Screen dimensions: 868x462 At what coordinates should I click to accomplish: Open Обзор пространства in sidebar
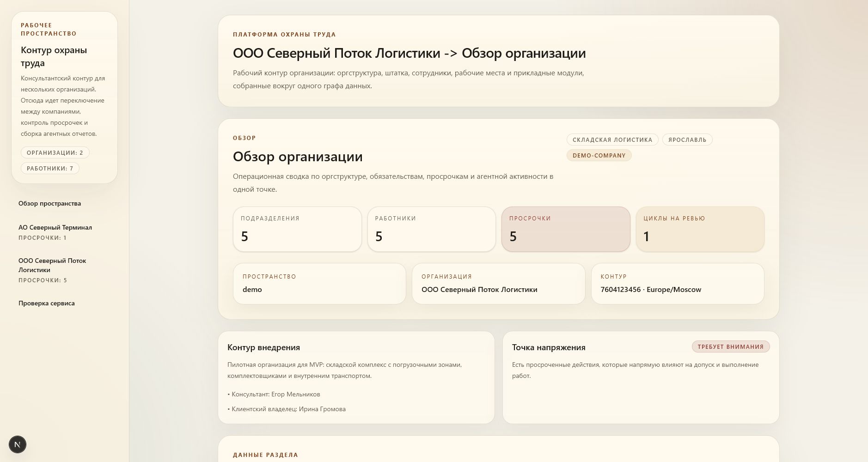pyautogui.click(x=49, y=203)
